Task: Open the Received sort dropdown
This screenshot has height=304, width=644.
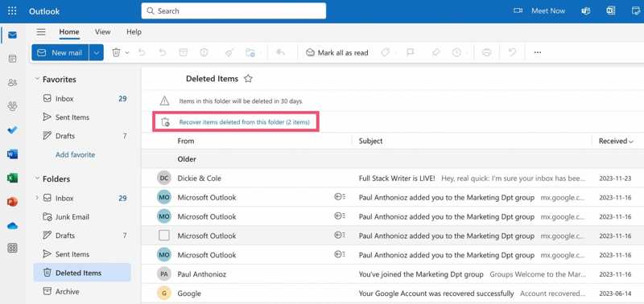Action: point(616,141)
